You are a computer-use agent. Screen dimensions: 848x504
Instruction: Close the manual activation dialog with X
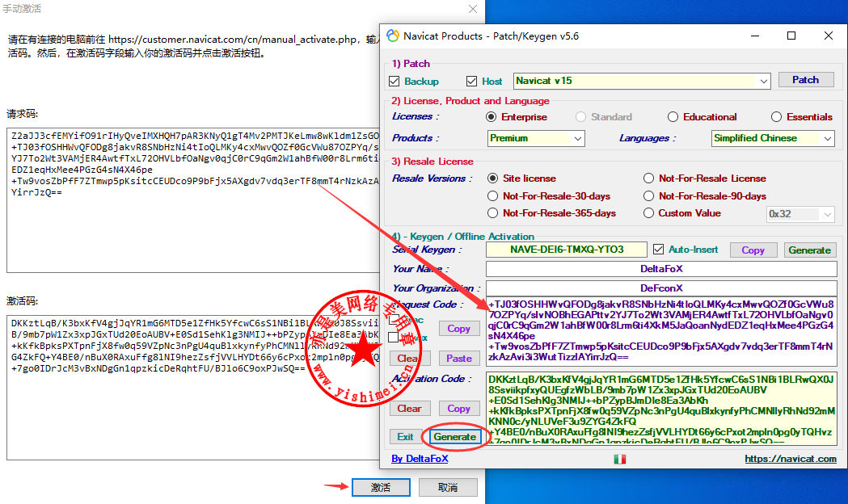click(473, 9)
